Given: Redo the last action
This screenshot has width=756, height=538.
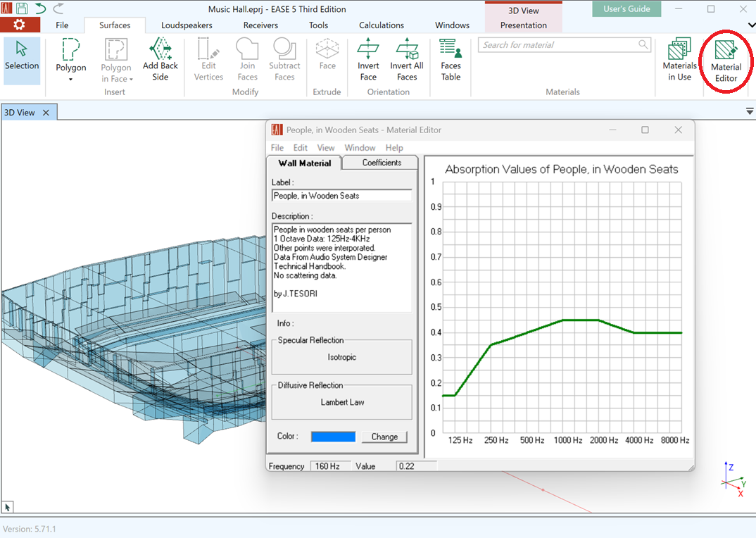Looking at the screenshot, I should click(x=58, y=8).
